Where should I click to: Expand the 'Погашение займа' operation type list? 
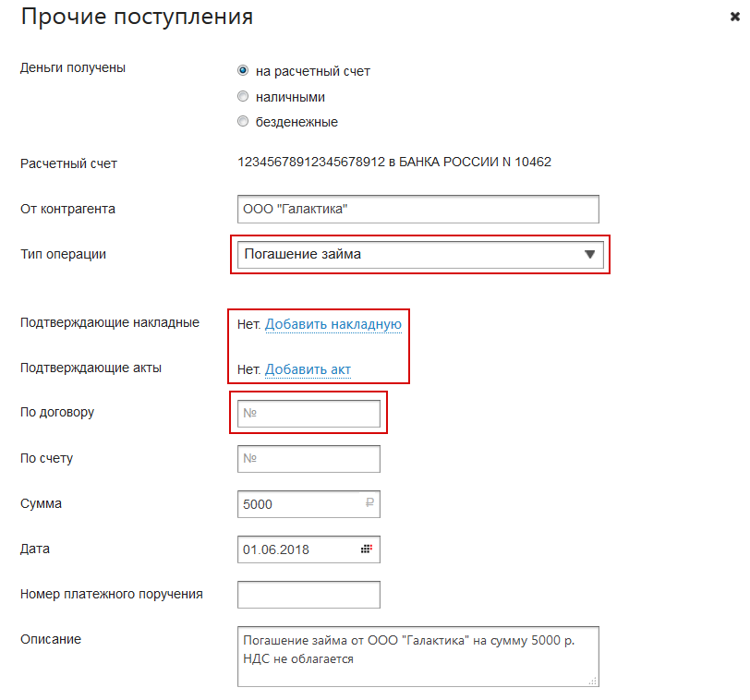(406, 255)
